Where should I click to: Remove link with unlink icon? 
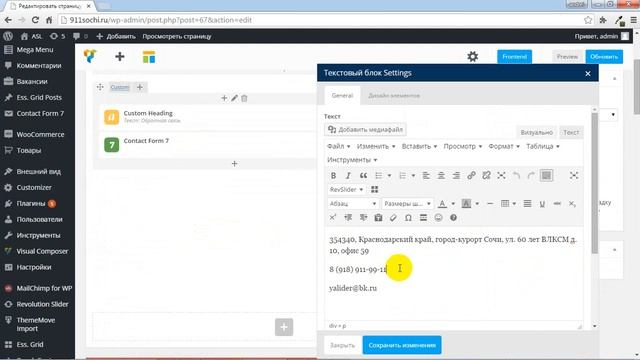pyautogui.click(x=486, y=176)
